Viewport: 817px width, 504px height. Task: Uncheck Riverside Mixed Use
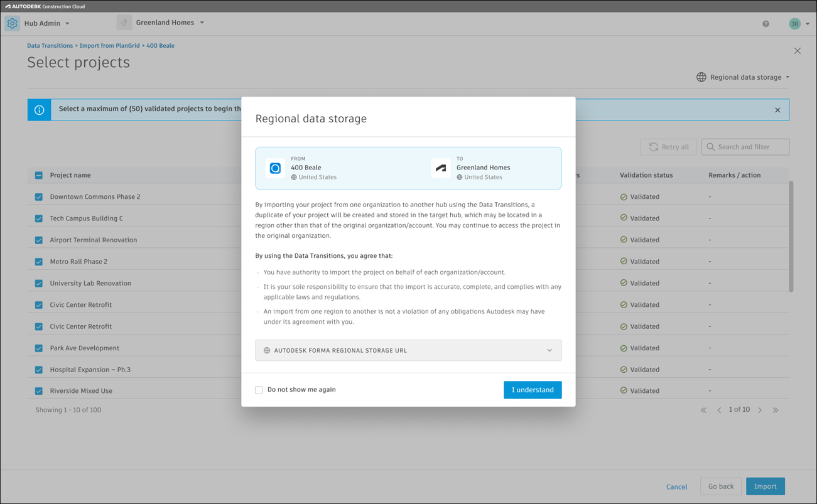click(39, 390)
